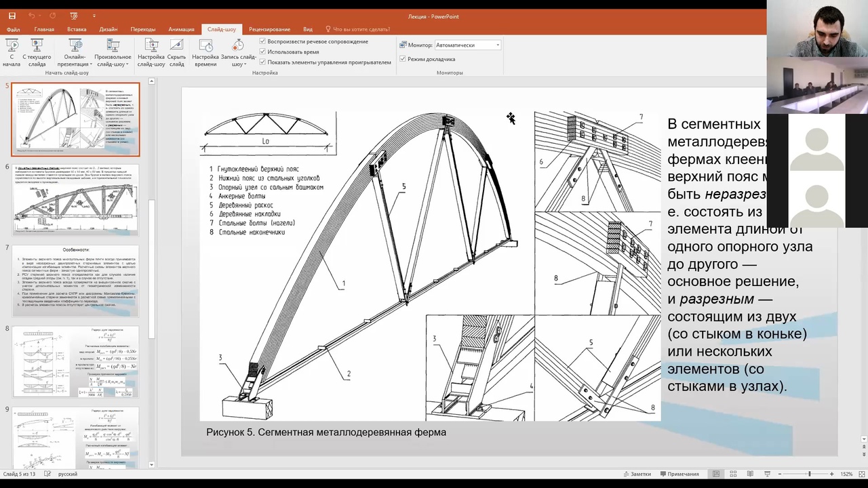Start slideshow from the quick access toolbar icon
The height and width of the screenshot is (488, 868).
(x=73, y=16)
